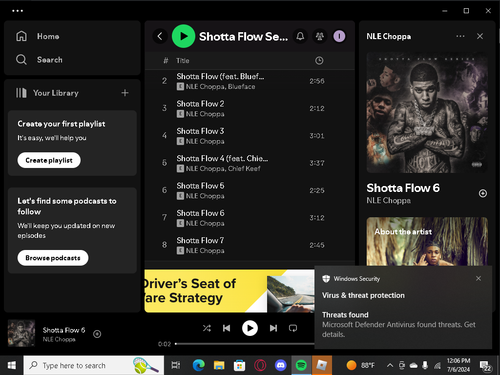Click Title column header
The height and width of the screenshot is (375, 500).
(183, 61)
